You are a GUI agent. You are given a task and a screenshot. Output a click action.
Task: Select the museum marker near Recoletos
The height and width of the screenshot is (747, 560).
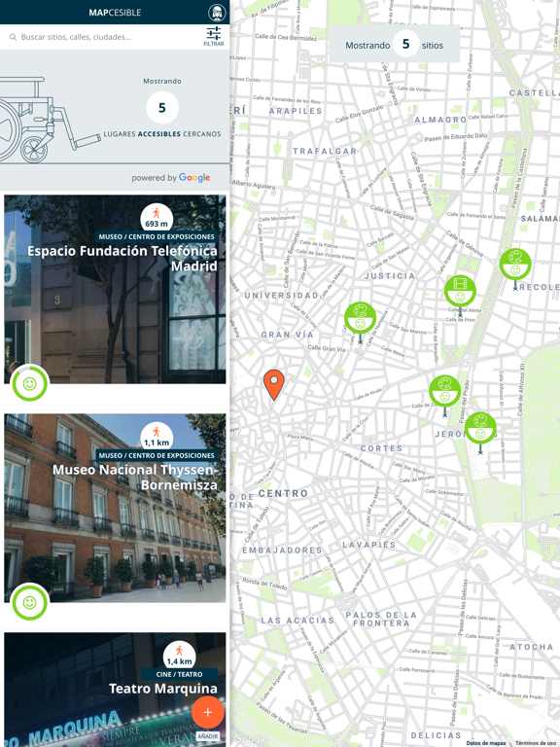coord(515,265)
